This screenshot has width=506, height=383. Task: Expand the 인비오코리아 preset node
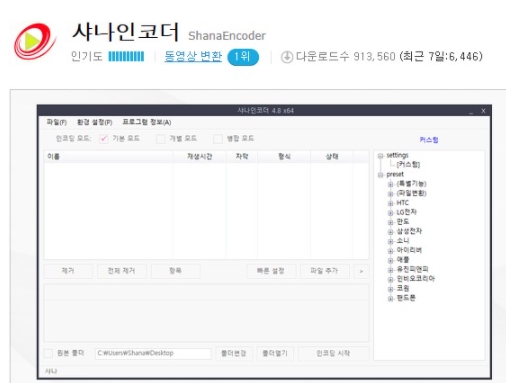390,279
